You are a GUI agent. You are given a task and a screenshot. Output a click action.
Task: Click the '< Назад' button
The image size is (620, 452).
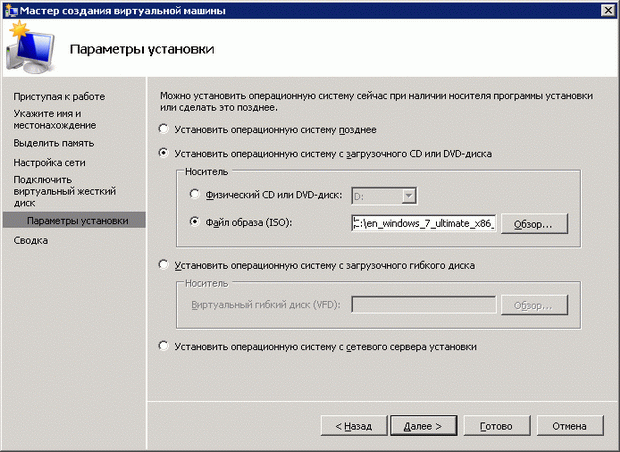(349, 425)
